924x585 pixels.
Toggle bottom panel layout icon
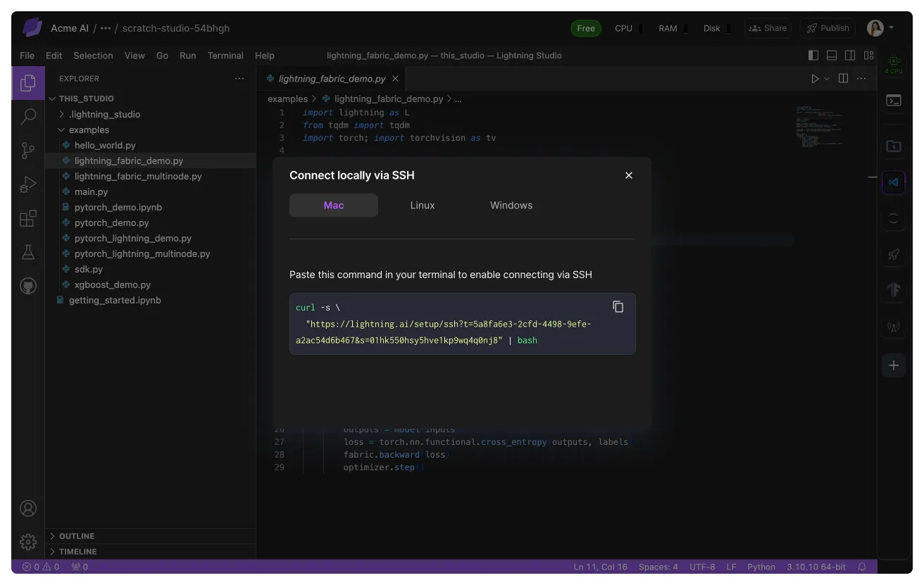[x=832, y=55]
